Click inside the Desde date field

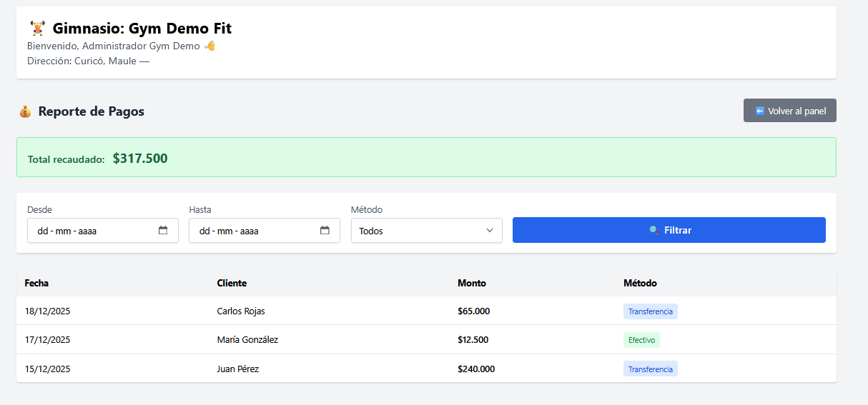(x=86, y=231)
